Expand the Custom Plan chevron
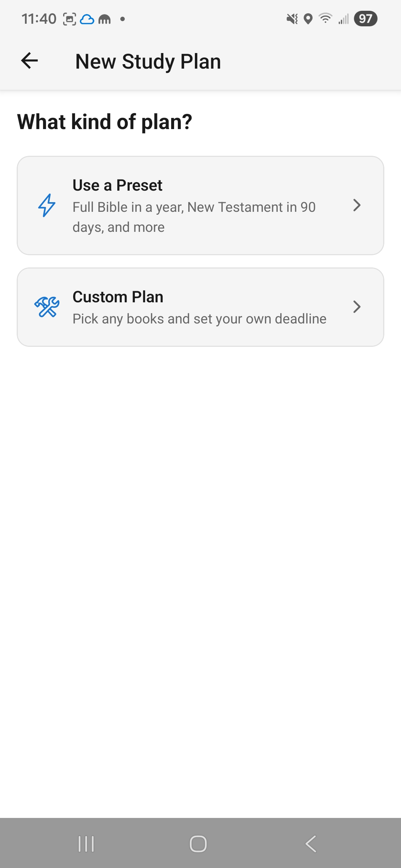 [356, 307]
